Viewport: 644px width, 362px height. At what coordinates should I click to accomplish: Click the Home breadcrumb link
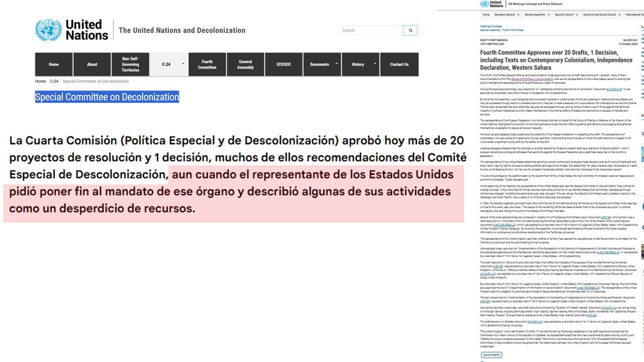(x=41, y=82)
